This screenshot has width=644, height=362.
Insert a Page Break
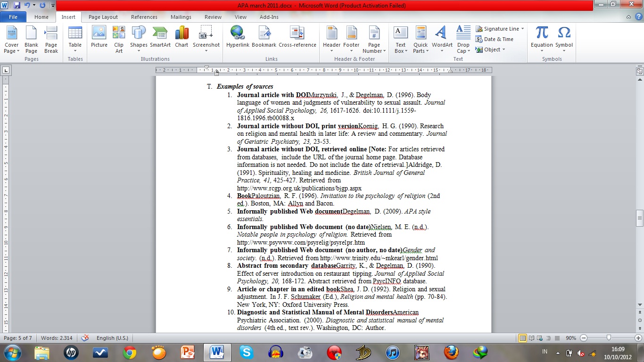coord(51,40)
